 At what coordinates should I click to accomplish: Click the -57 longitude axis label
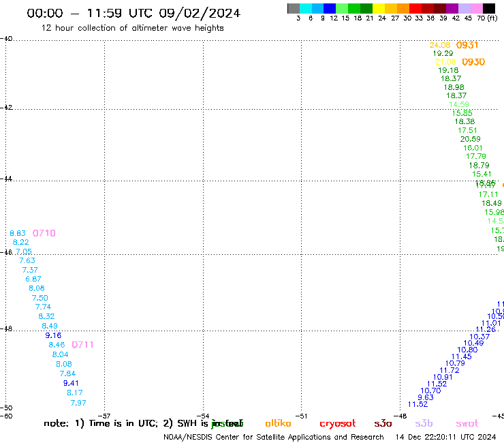click(104, 416)
